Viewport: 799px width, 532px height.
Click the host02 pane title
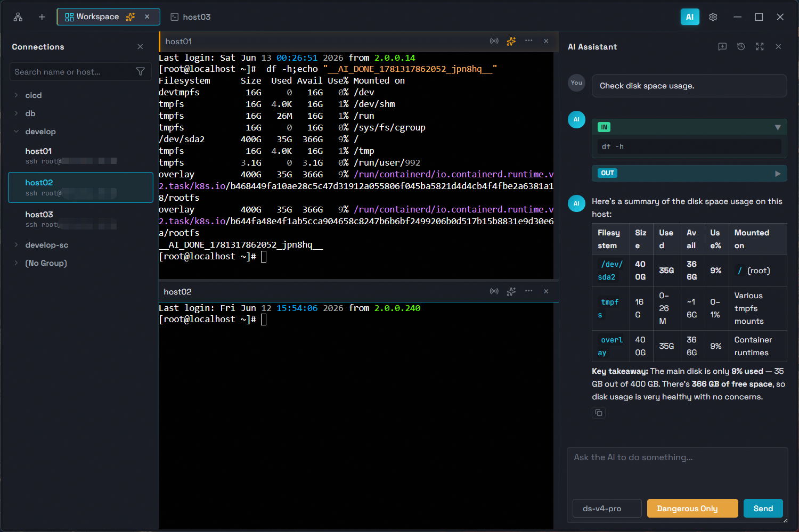point(177,292)
